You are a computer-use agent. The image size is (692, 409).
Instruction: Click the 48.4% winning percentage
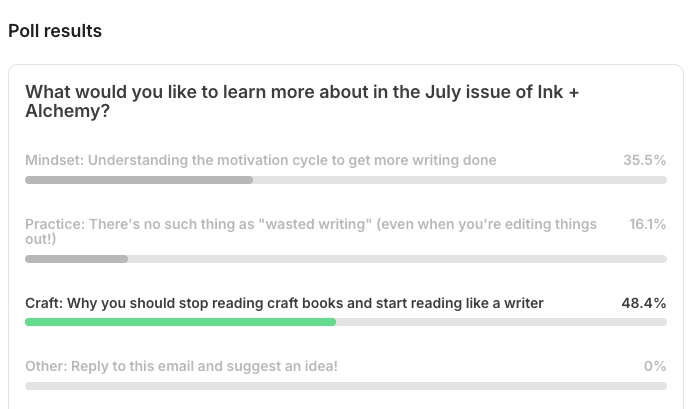(644, 303)
